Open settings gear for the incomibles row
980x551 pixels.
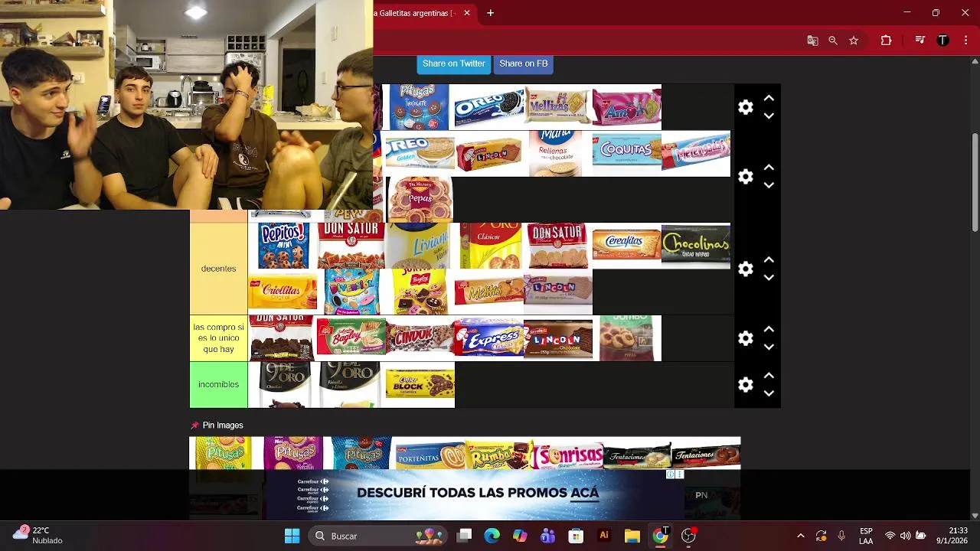tap(746, 384)
